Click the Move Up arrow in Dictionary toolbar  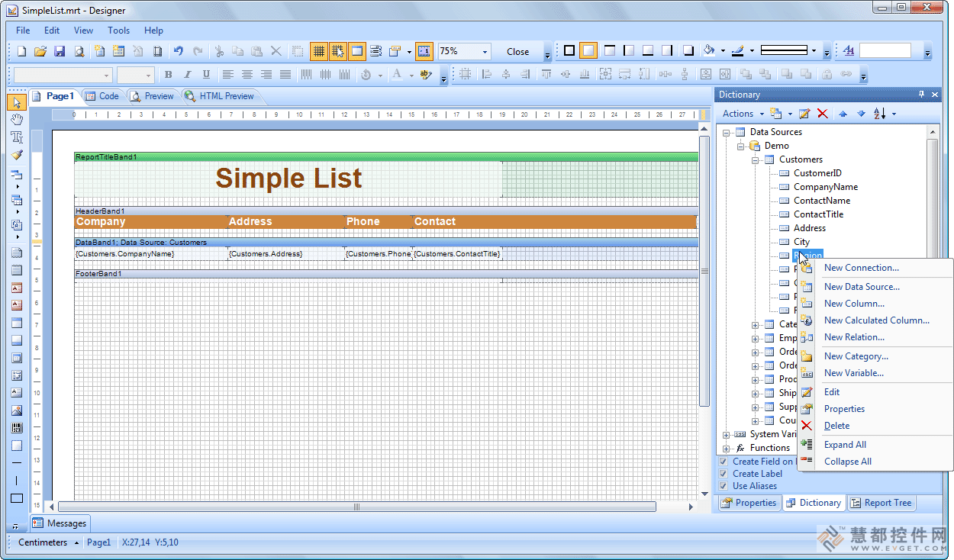843,114
